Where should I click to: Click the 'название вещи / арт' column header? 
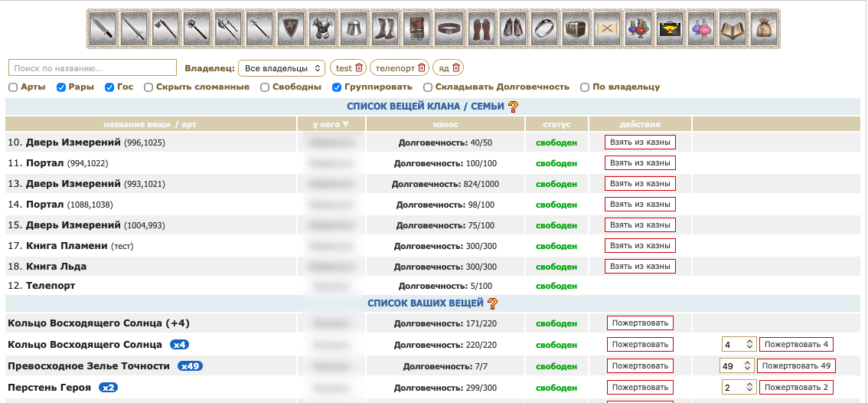tap(151, 124)
